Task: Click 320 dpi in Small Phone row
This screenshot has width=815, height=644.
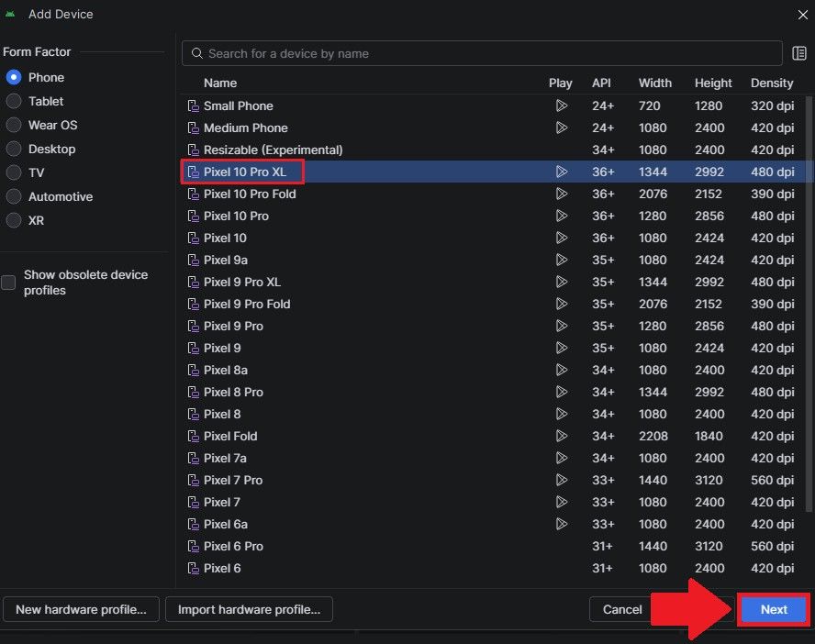Action: coord(772,105)
